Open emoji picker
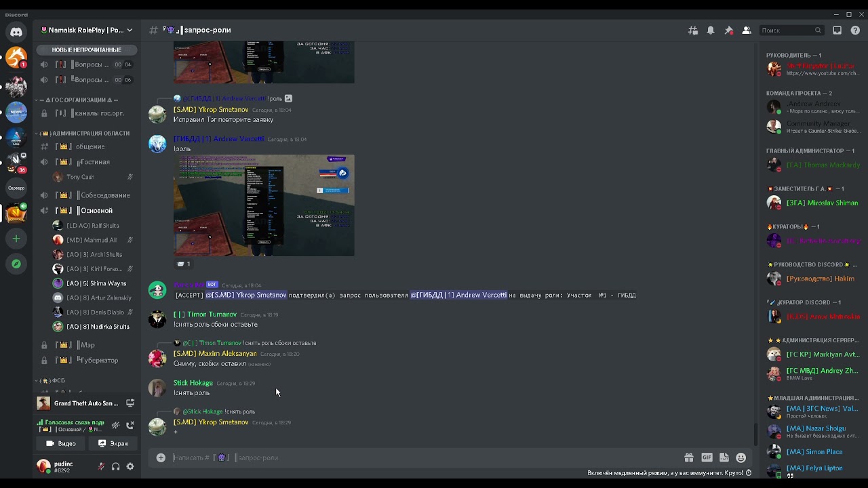 pos(741,457)
